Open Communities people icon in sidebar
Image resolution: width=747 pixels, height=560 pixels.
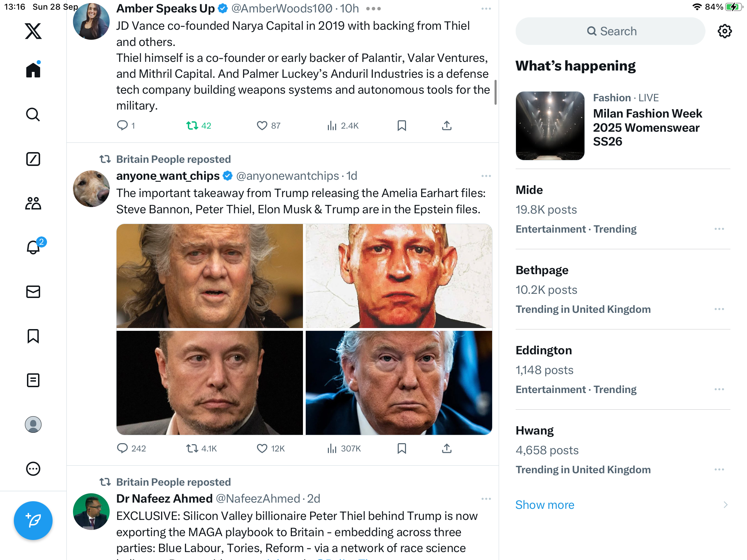point(33,203)
